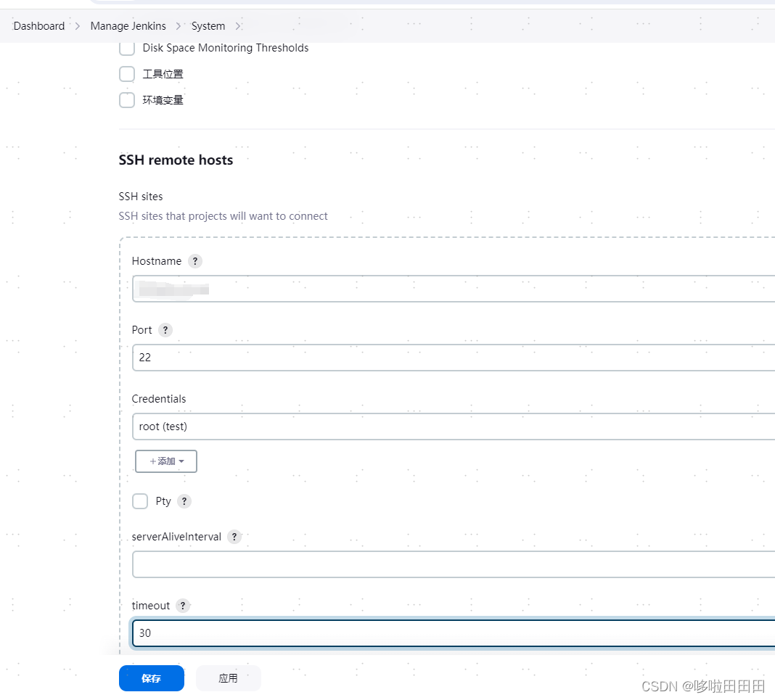This screenshot has height=700, width=775.
Task: Enable the Pty checkbox
Action: click(140, 501)
